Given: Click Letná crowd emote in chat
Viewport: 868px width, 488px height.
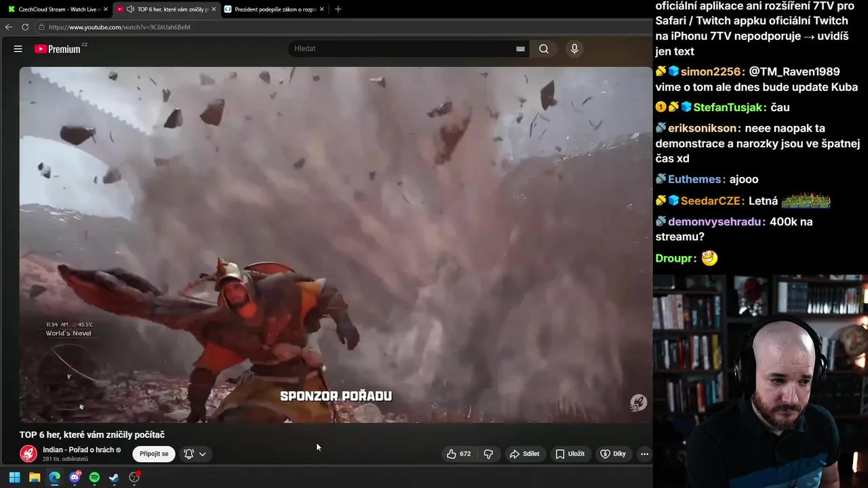Looking at the screenshot, I should coord(806,201).
